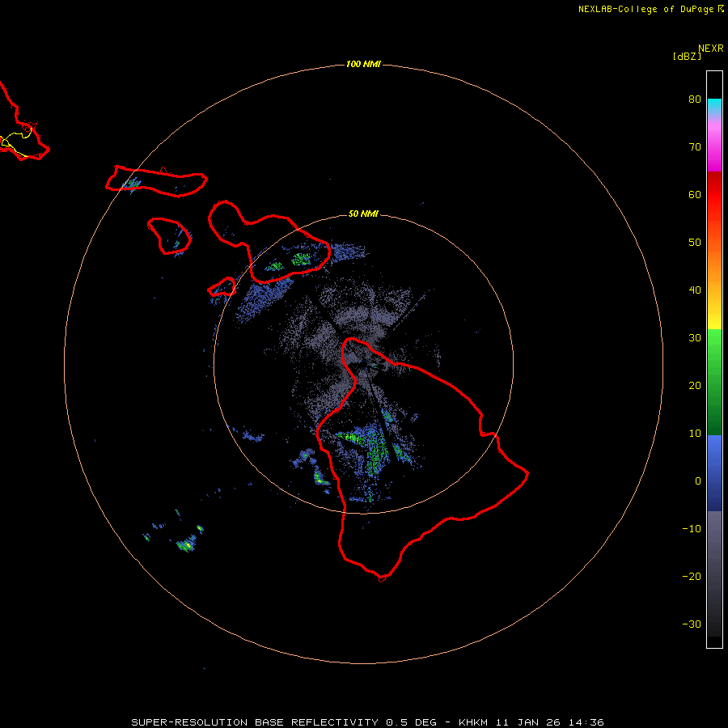Click the 40 value on the dBZ scale
The height and width of the screenshot is (728, 728).
pos(695,290)
